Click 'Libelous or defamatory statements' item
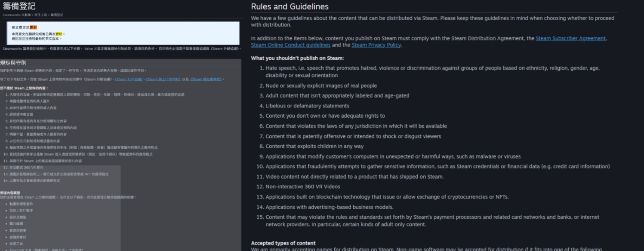Screen dimensions: 644x251 point(307,106)
